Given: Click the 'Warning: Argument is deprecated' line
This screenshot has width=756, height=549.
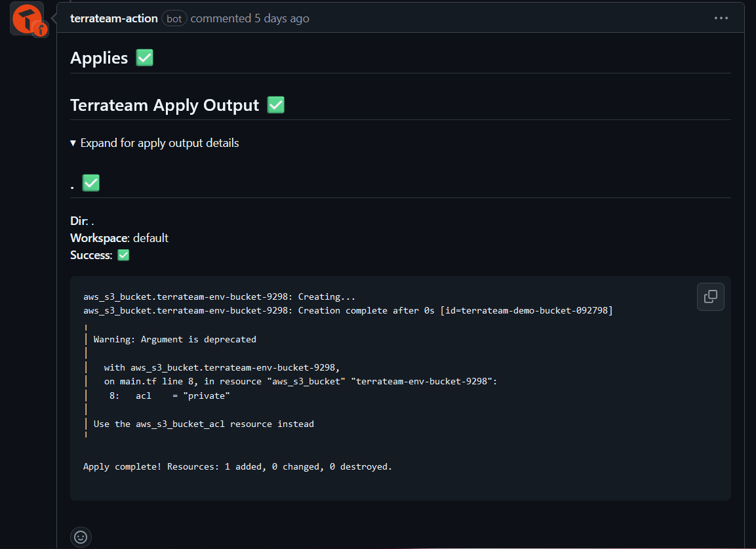Looking at the screenshot, I should click(x=174, y=339).
